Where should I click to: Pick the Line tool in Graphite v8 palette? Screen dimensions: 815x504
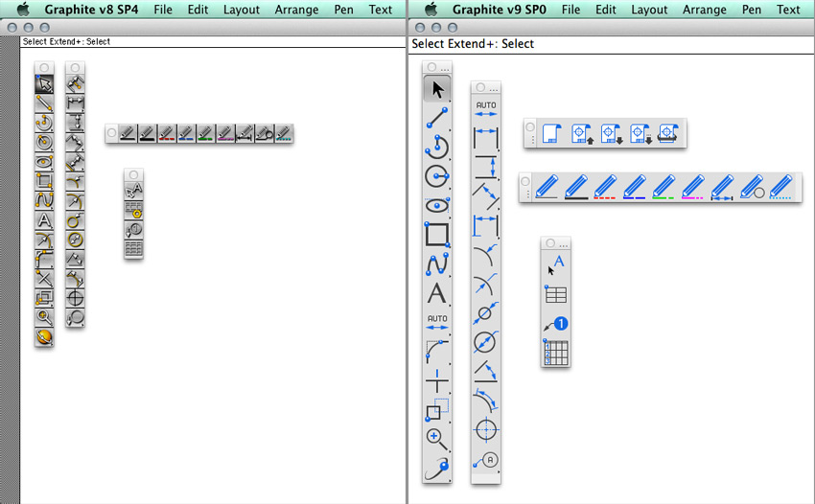(x=44, y=103)
